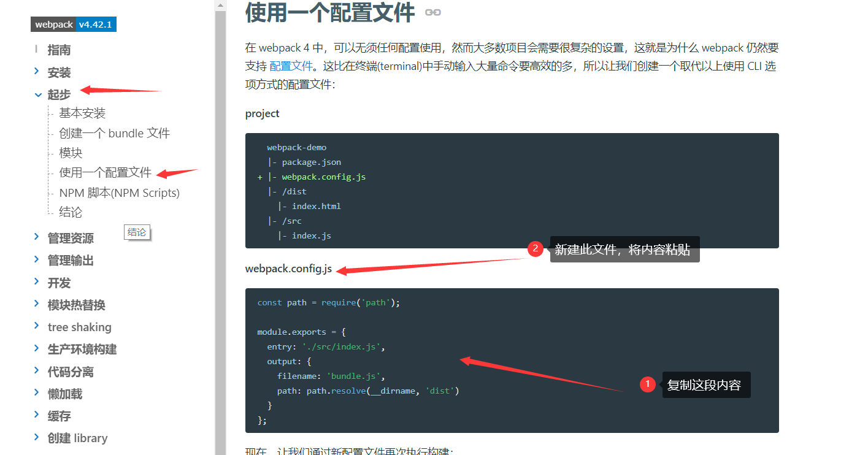Click the webpack v4.42.1 version badge
This screenshot has width=868, height=455.
pos(73,24)
